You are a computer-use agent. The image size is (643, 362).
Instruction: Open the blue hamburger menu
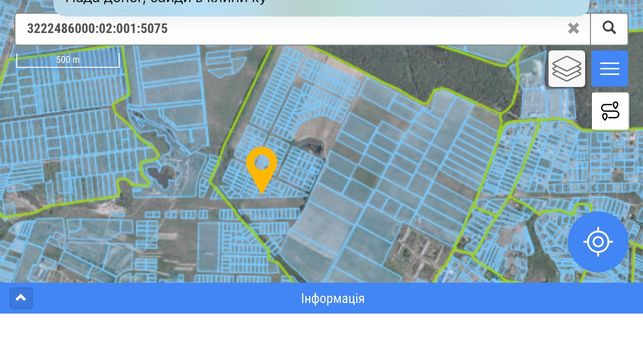[x=610, y=69]
